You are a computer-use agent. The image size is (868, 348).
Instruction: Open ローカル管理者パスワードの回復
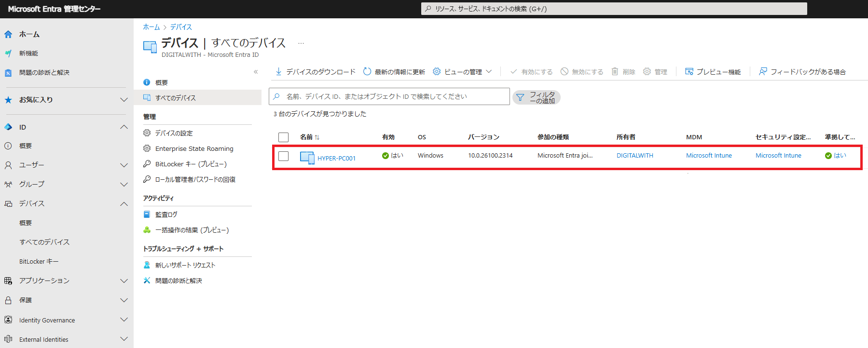[195, 179]
